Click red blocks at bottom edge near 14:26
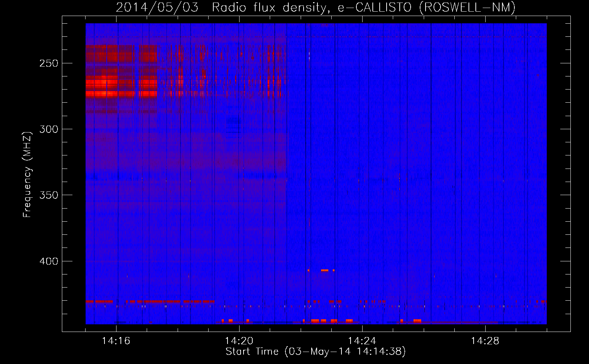589x364 pixels. click(x=417, y=321)
